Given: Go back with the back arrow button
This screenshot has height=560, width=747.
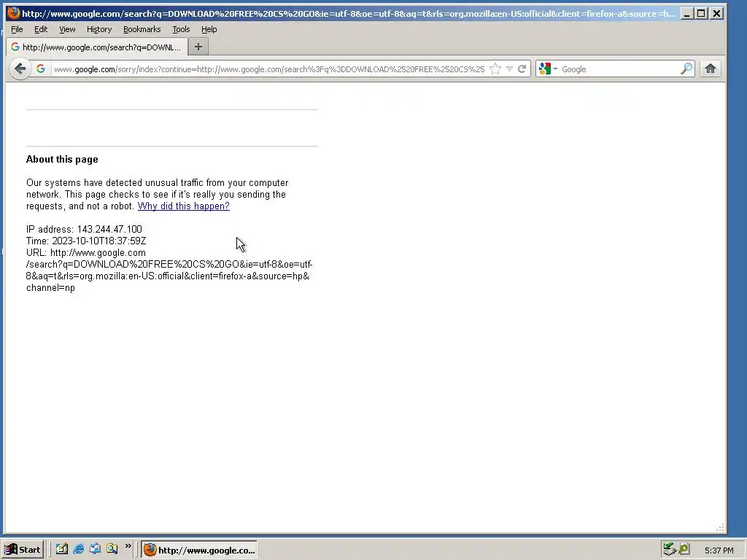Looking at the screenshot, I should (x=20, y=69).
